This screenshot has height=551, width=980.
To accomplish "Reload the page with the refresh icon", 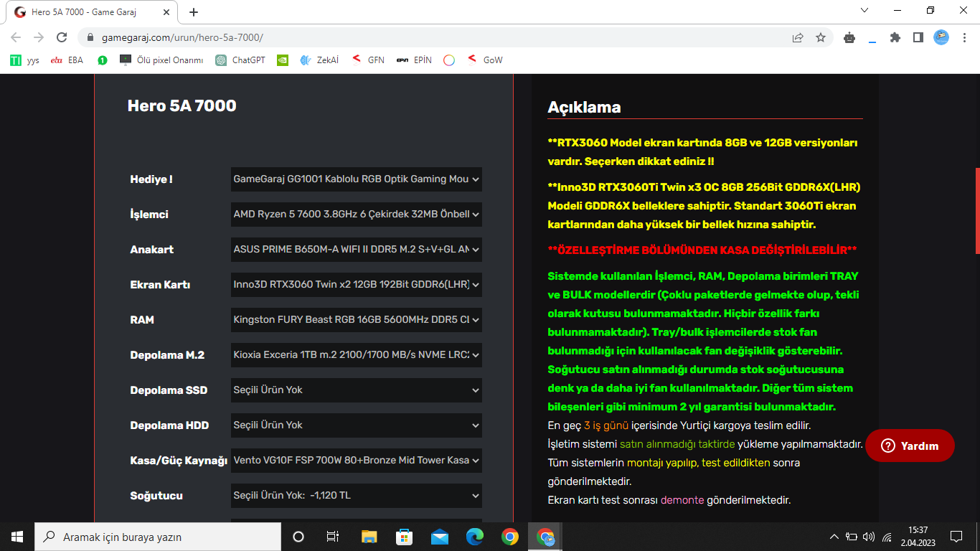I will point(62,37).
